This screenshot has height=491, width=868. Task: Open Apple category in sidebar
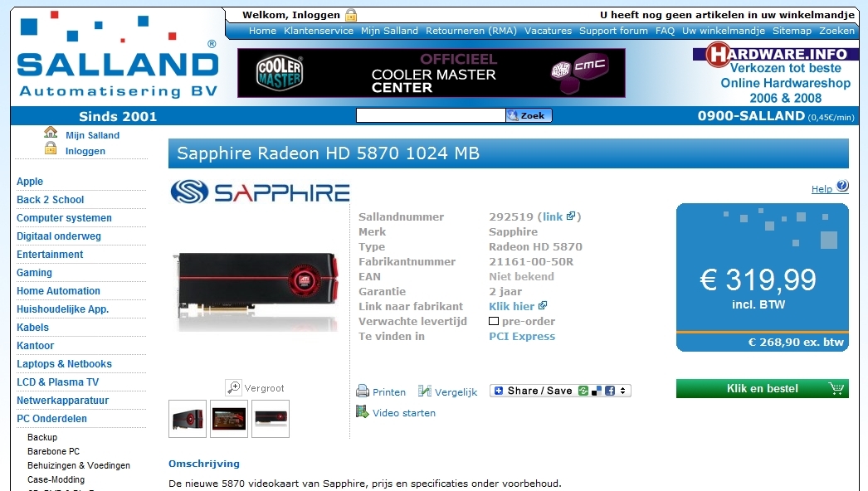(30, 182)
